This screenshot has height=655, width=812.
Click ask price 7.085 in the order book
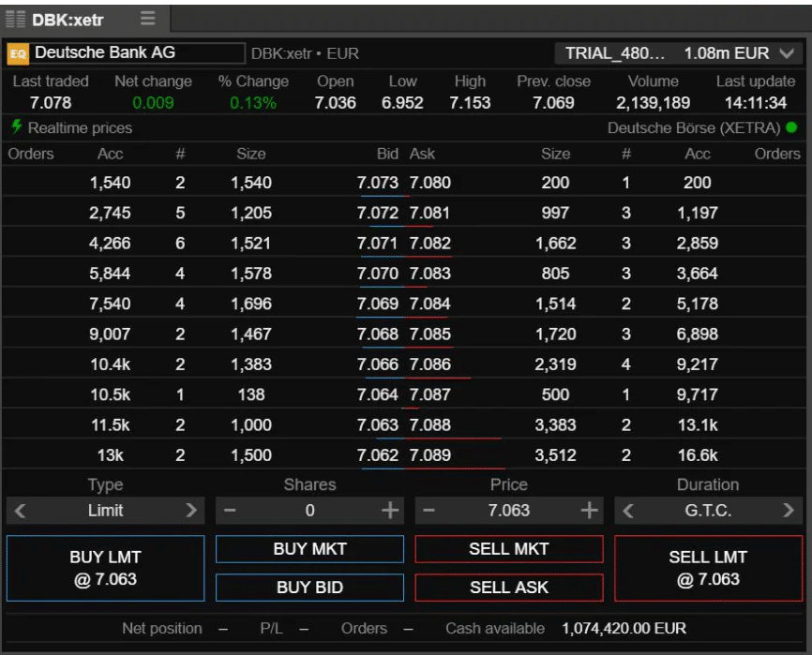click(x=430, y=335)
